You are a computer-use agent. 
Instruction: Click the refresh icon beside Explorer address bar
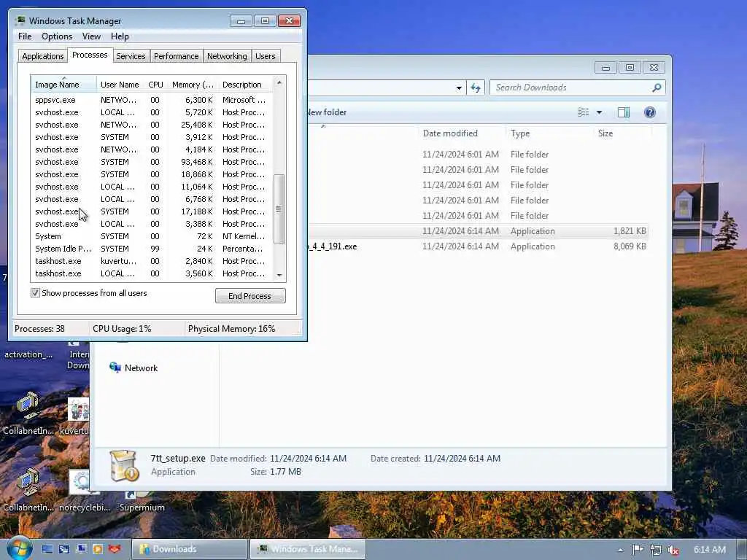click(476, 87)
